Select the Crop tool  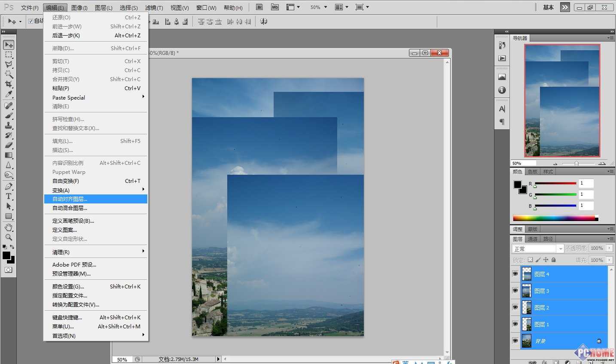point(9,84)
